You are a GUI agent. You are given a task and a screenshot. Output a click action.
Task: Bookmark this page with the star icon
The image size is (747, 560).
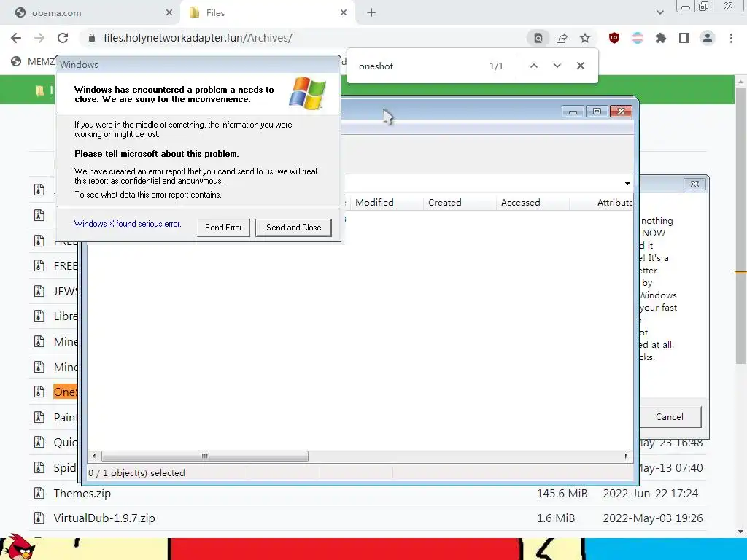[585, 38]
